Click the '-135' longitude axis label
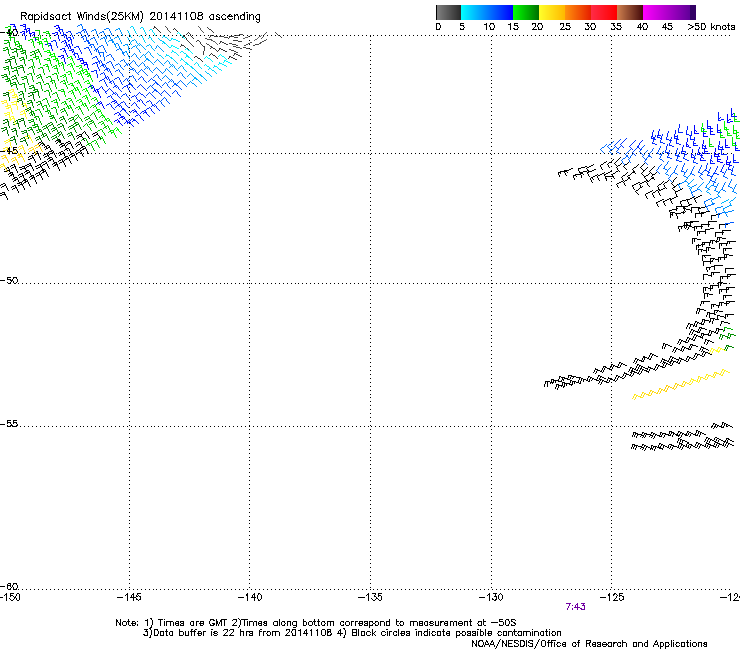This screenshot has height=650, width=740. pos(370,597)
